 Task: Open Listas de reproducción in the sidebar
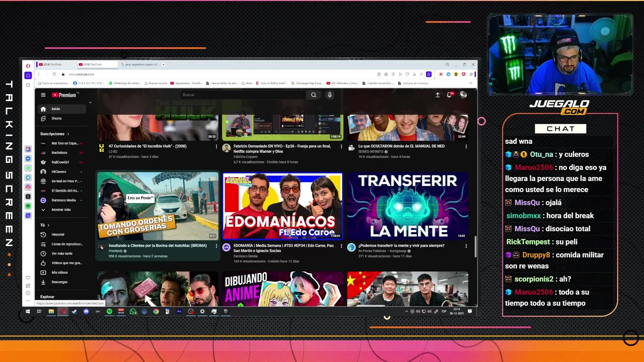pyautogui.click(x=62, y=244)
